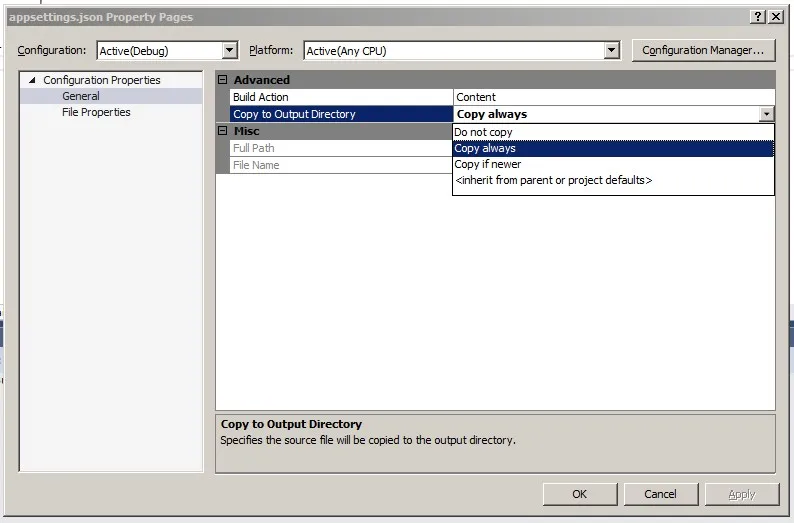
Task: Select the File Name property row
Action: pyautogui.click(x=341, y=165)
